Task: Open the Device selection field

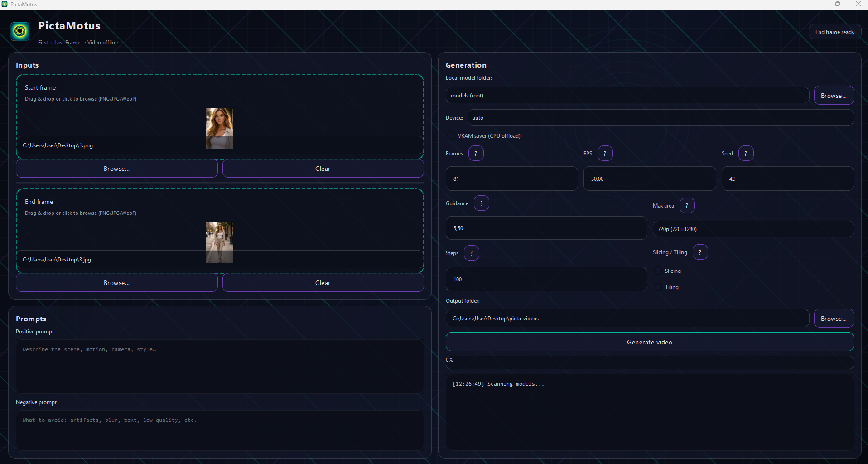Action: click(x=660, y=117)
